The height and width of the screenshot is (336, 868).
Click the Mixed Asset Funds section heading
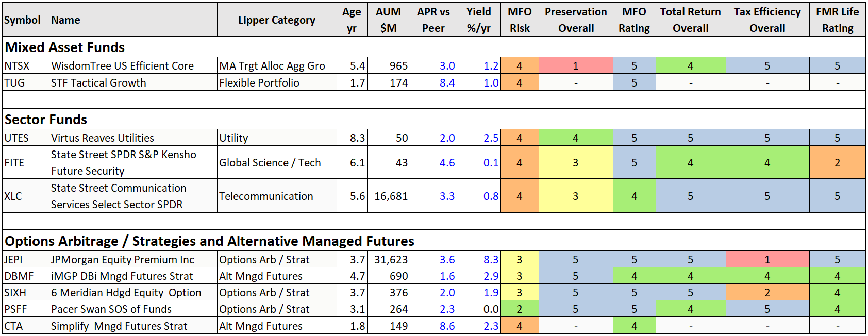tap(65, 47)
